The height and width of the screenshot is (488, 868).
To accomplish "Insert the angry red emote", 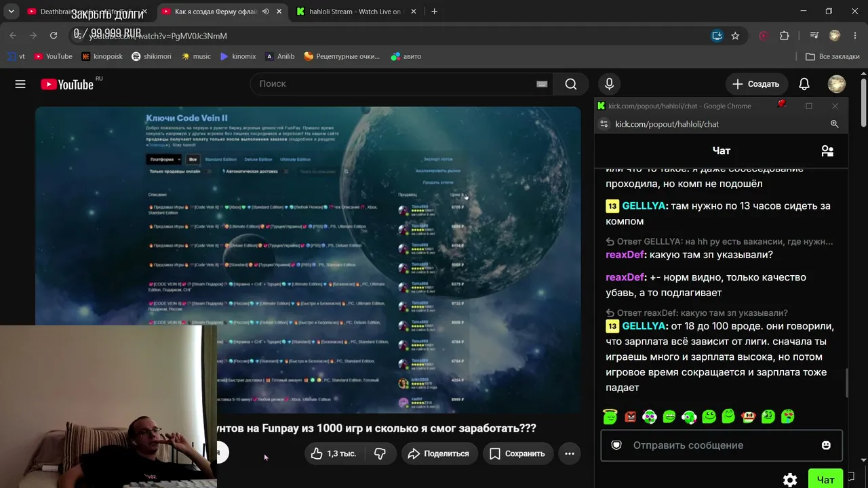I will coord(630,416).
